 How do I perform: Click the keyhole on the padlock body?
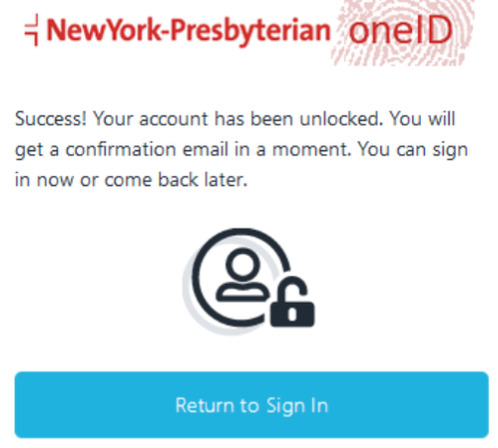(292, 314)
